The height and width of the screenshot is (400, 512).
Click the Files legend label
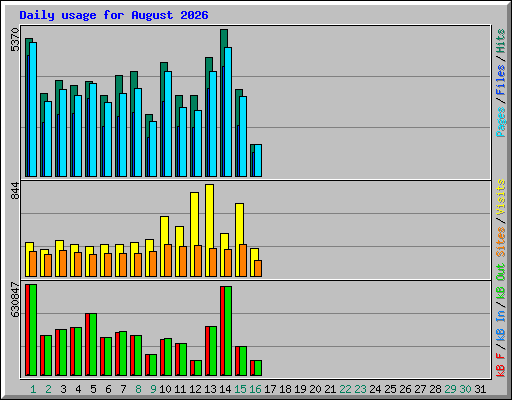(x=500, y=80)
